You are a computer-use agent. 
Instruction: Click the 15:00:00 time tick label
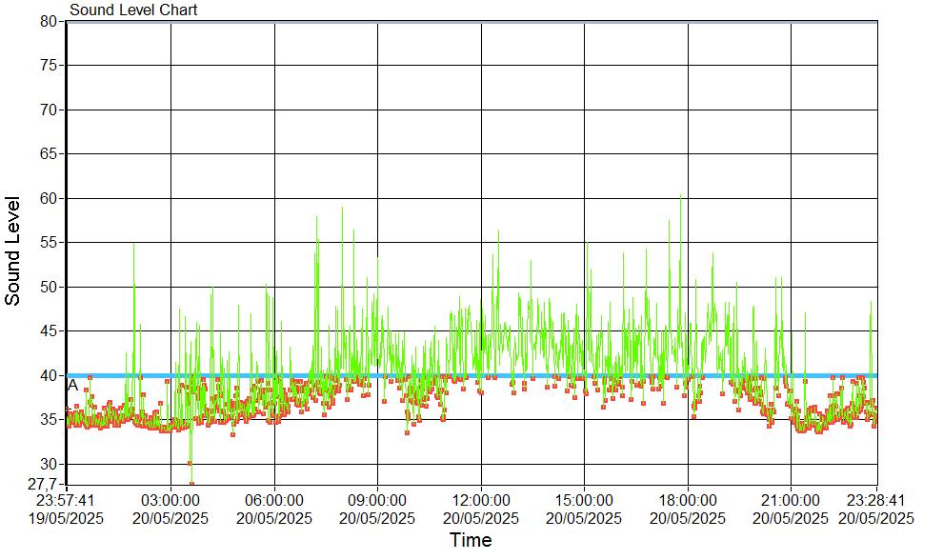[x=584, y=500]
